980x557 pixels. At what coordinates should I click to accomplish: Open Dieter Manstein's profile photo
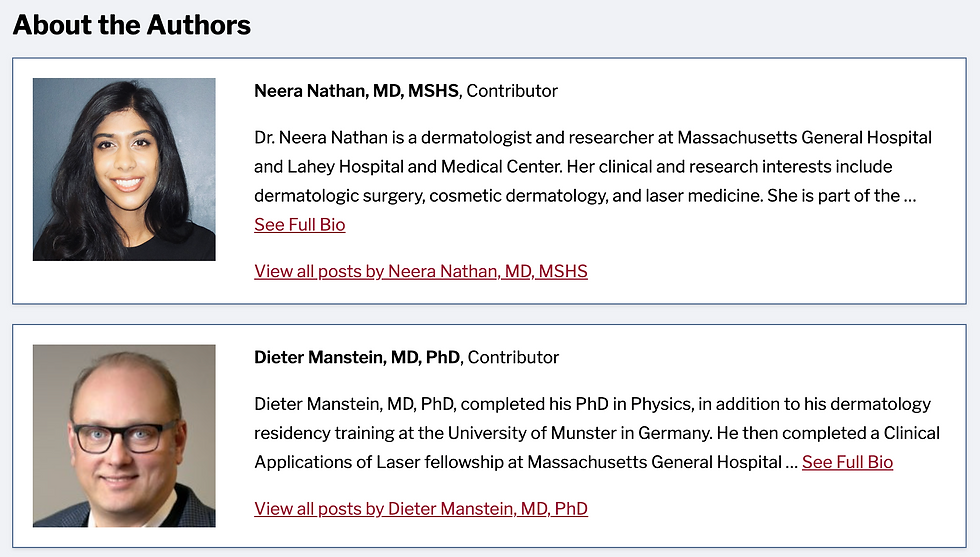point(124,436)
